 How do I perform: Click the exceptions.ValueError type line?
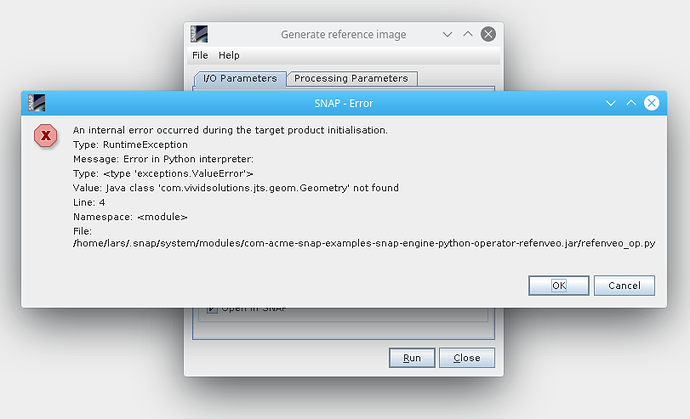pos(163,174)
